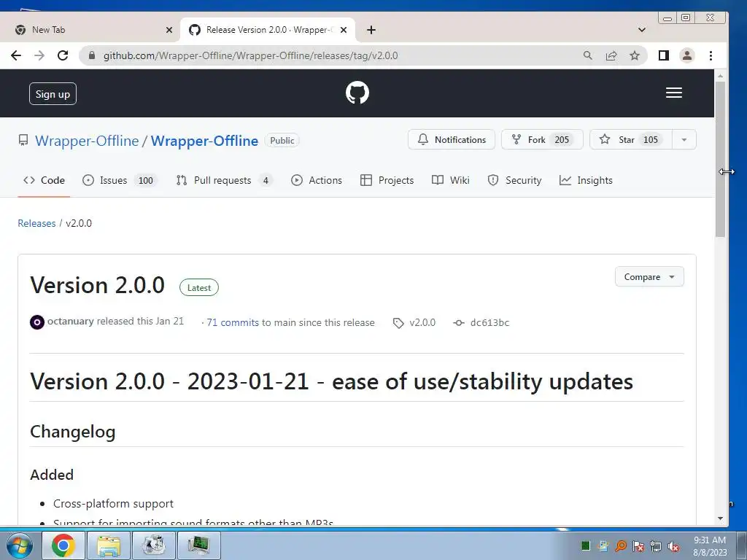Click the GitHub Octocat logo
Screen dimensions: 747x560
357,93
